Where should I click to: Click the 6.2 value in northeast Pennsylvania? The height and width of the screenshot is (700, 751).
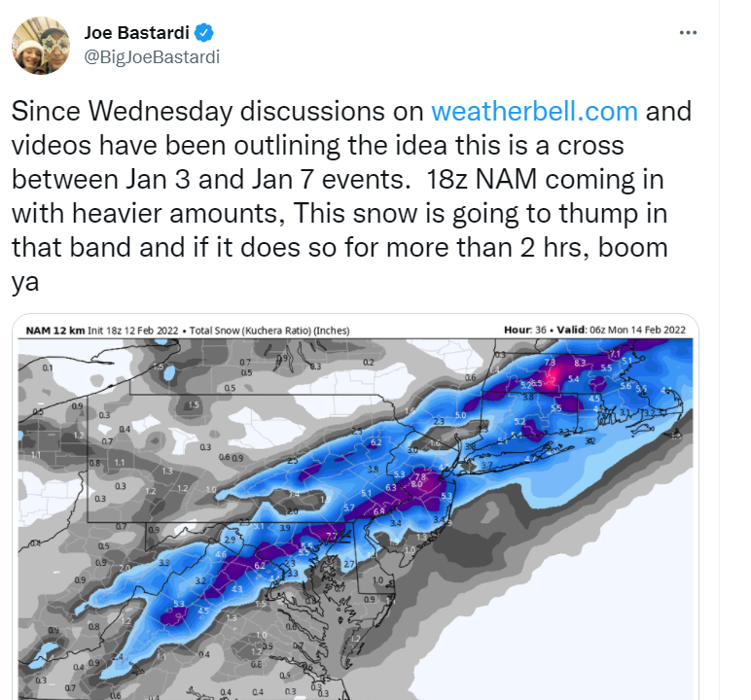pyautogui.click(x=375, y=442)
